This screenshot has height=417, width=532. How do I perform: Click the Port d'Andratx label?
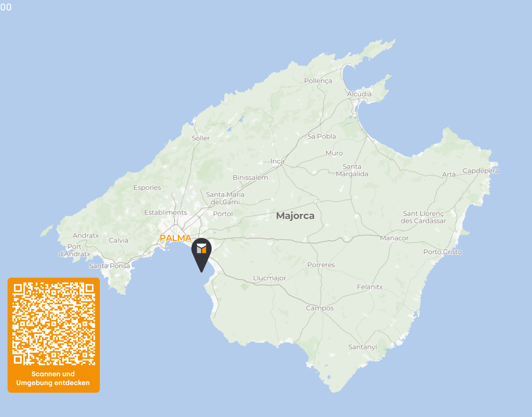74,250
